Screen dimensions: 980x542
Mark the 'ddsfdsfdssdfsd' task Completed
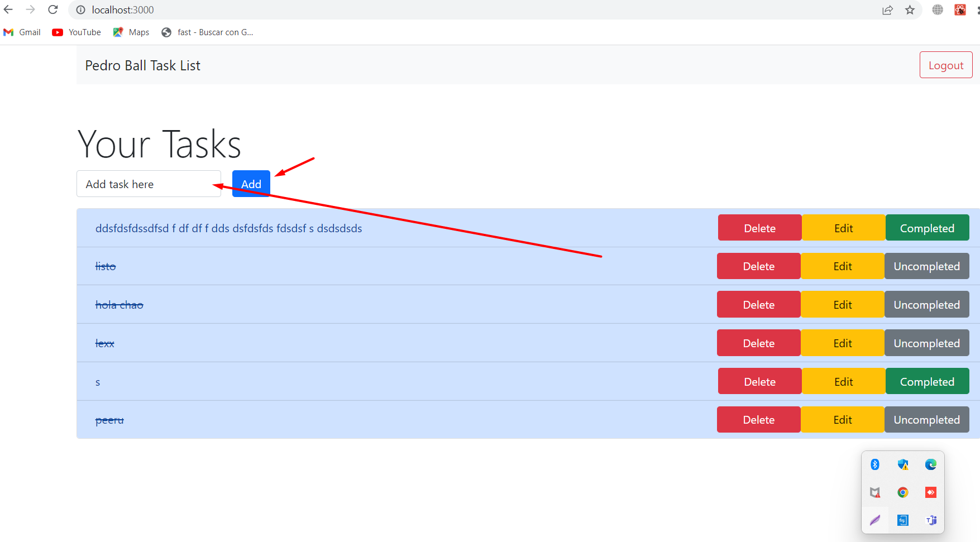pyautogui.click(x=928, y=228)
